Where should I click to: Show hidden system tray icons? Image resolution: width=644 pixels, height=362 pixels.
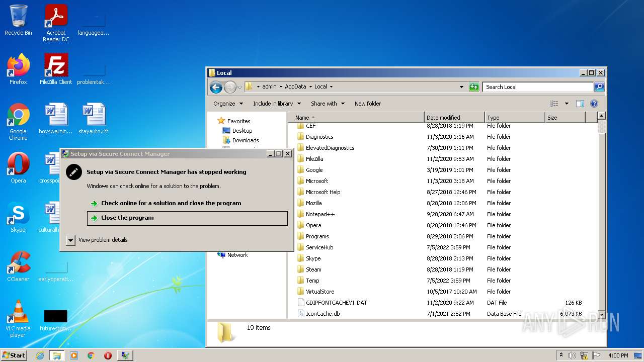point(561,355)
